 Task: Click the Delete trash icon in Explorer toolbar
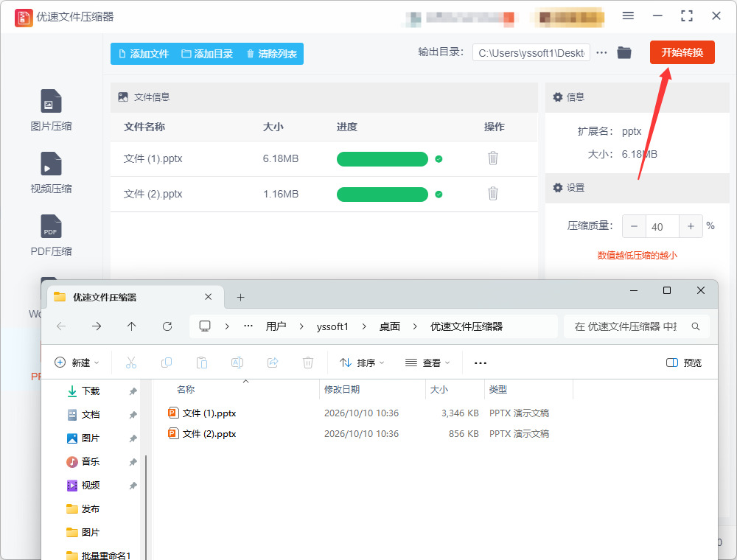pyautogui.click(x=308, y=363)
